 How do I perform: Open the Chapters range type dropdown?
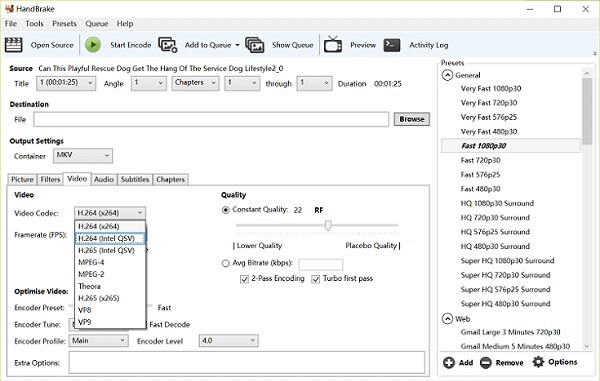click(196, 83)
